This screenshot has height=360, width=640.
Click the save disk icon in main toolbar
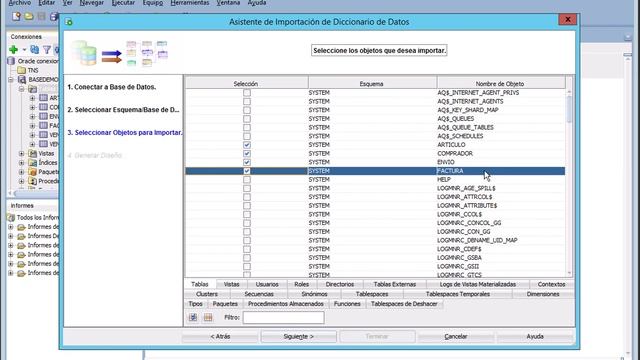click(x=42, y=16)
